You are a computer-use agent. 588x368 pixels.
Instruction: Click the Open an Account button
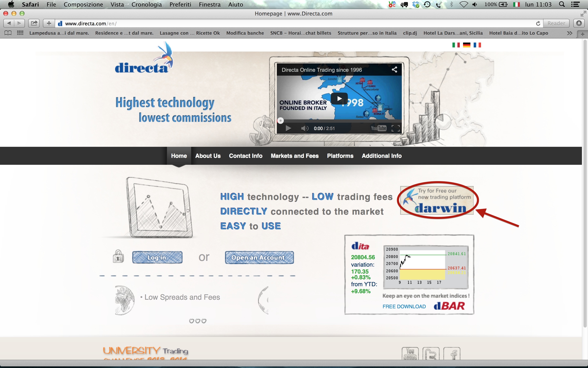(259, 257)
